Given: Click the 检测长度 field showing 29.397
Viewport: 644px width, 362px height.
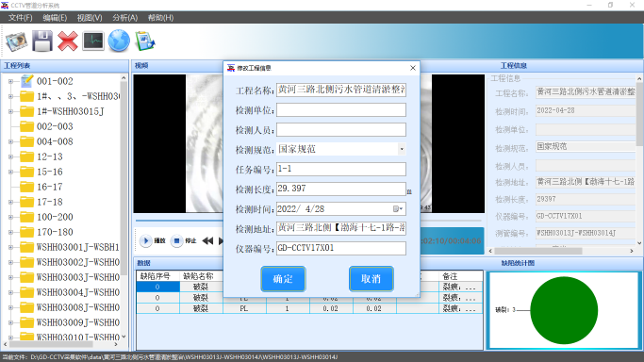Looking at the screenshot, I should (x=341, y=189).
